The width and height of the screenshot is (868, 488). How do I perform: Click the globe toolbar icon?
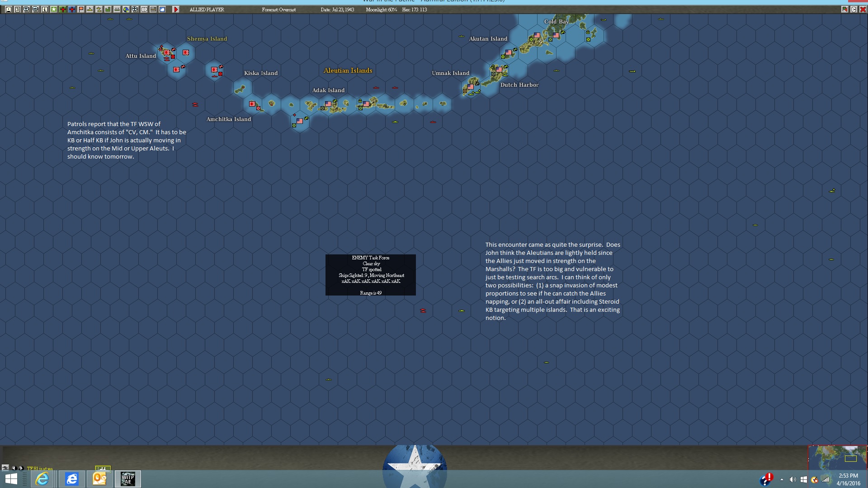click(x=126, y=9)
